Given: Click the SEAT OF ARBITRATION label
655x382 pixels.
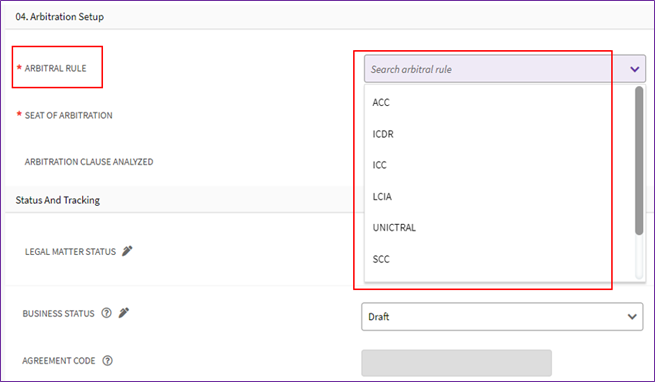Looking at the screenshot, I should click(69, 115).
